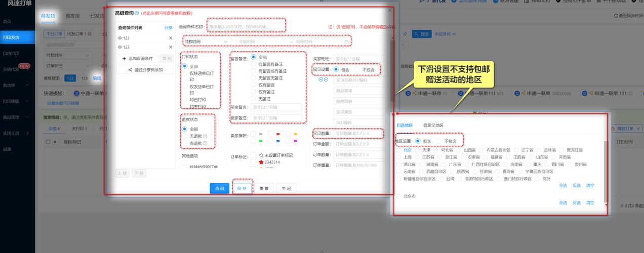
Task: Click the help icon beside 高级查询 title
Action: tap(137, 13)
